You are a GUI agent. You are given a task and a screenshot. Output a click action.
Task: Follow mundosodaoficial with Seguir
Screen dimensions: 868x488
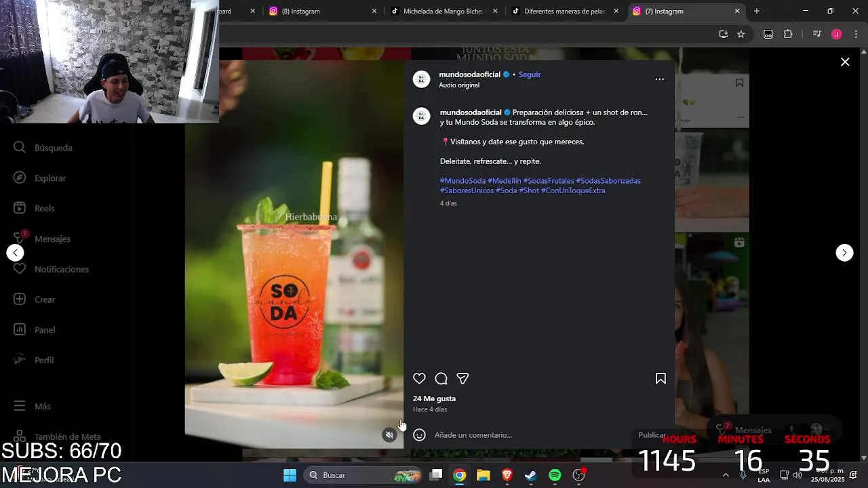coord(530,75)
